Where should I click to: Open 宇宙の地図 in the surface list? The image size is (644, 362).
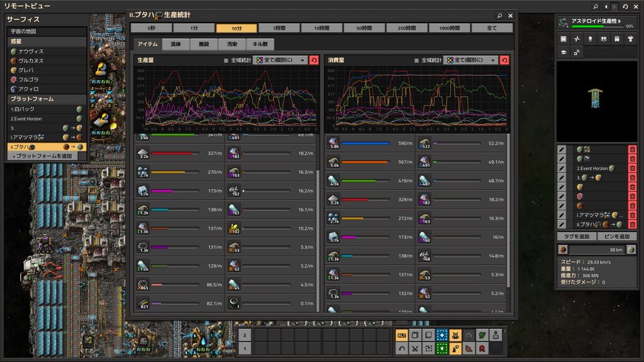coord(47,31)
